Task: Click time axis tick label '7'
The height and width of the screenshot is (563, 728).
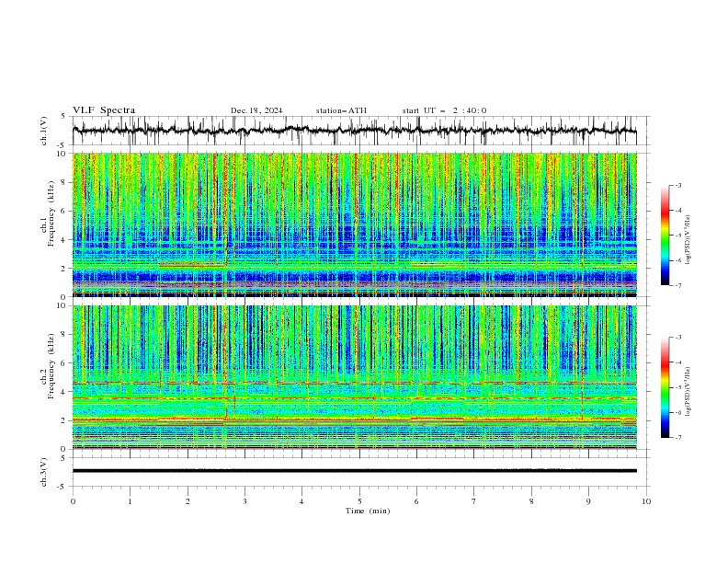Action: [474, 501]
